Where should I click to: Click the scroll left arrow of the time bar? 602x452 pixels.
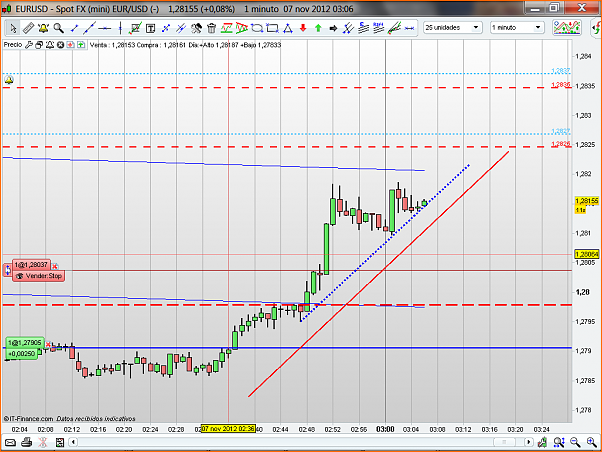(x=73, y=442)
